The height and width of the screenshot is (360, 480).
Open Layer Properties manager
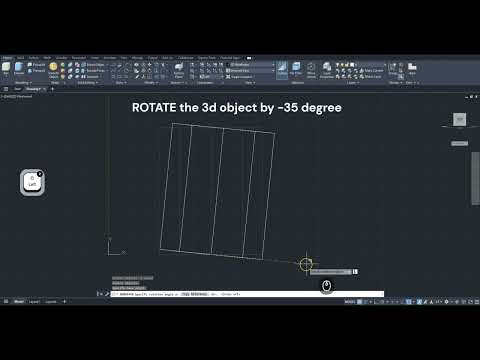click(327, 70)
